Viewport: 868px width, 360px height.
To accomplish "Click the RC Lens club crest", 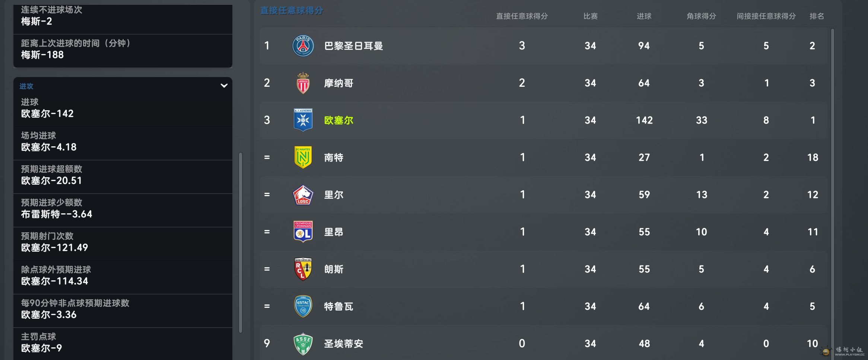I will (303, 269).
